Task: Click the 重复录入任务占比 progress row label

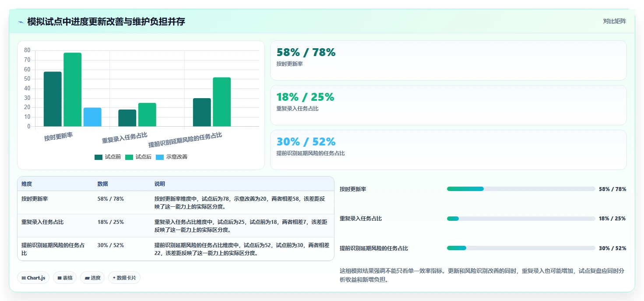Action: tap(361, 219)
